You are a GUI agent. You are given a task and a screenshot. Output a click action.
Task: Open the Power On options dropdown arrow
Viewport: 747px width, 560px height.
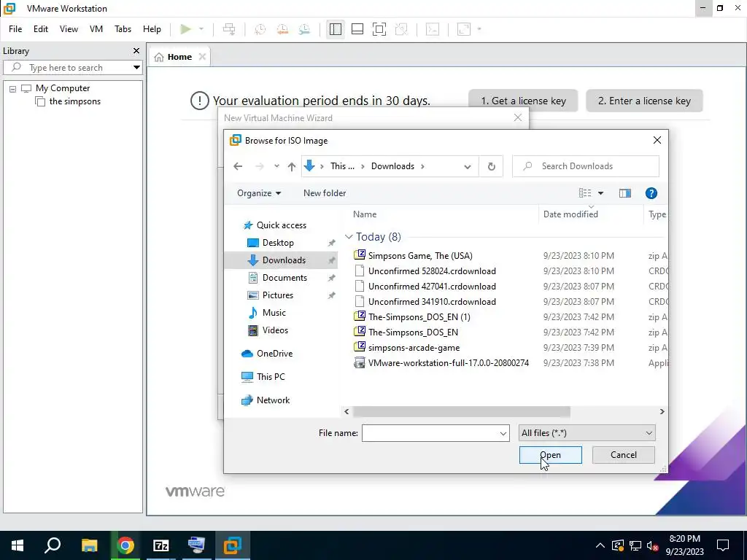(201, 29)
